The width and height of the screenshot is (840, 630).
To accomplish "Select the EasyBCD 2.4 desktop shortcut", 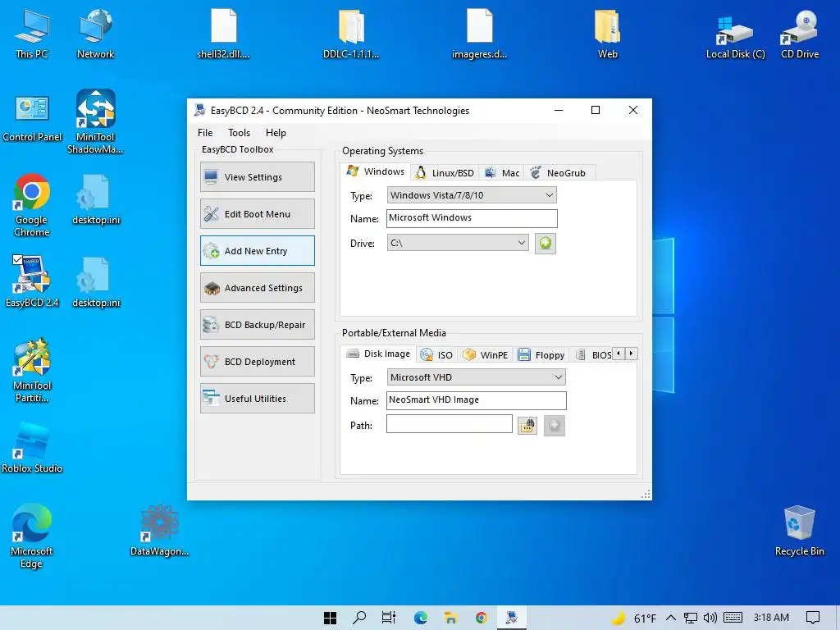I will coord(32,282).
